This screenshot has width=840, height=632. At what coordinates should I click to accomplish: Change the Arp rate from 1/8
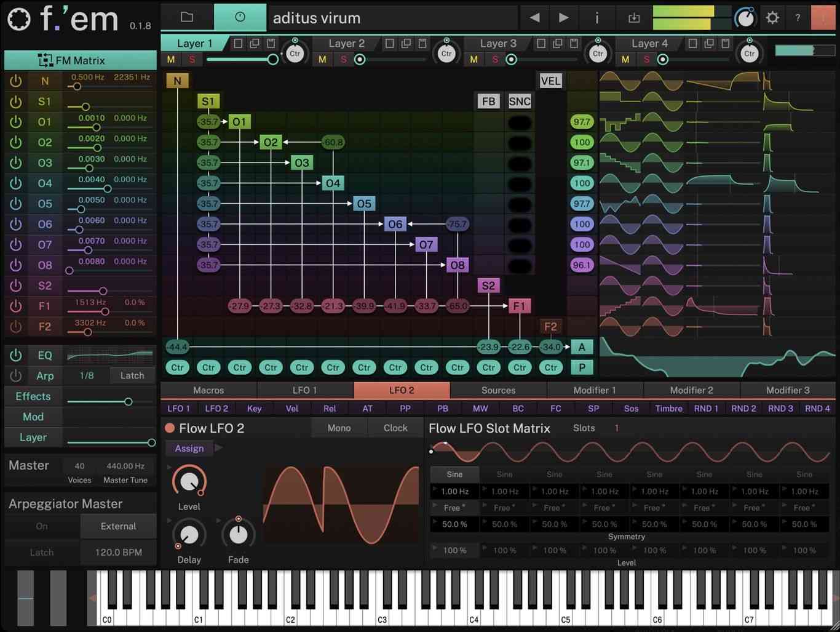pyautogui.click(x=87, y=375)
